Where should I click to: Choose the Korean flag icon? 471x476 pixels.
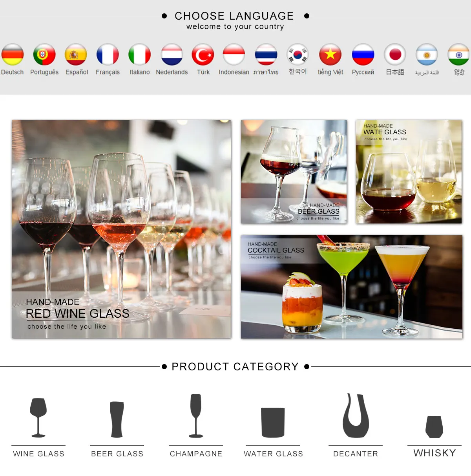298,55
